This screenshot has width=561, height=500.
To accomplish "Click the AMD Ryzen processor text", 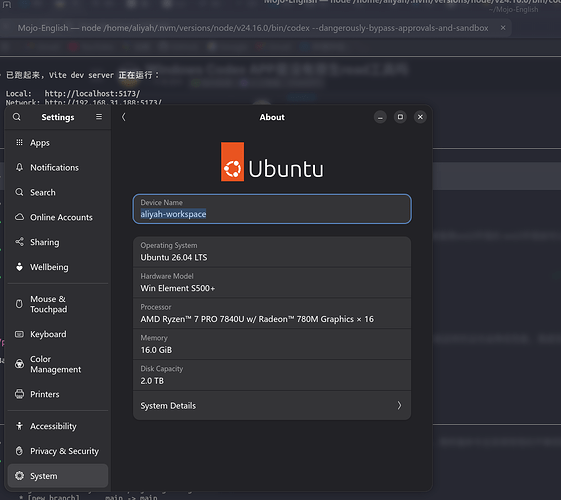I will tap(257, 319).
